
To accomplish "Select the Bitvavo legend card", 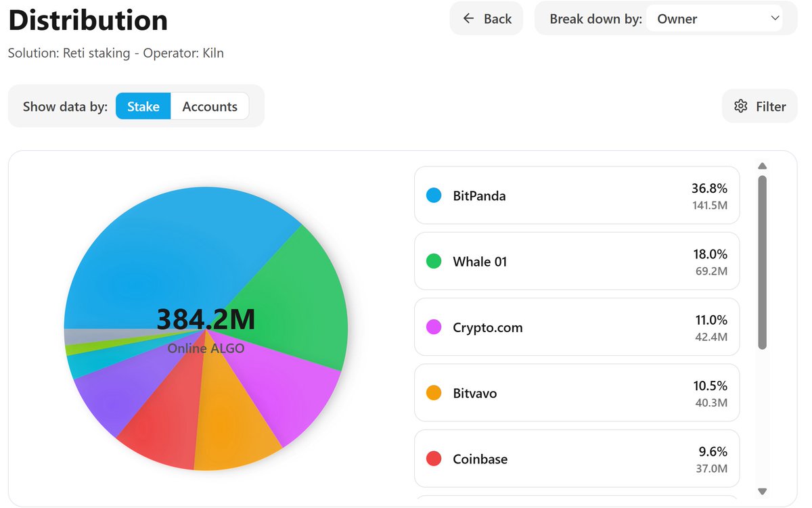I will click(577, 393).
